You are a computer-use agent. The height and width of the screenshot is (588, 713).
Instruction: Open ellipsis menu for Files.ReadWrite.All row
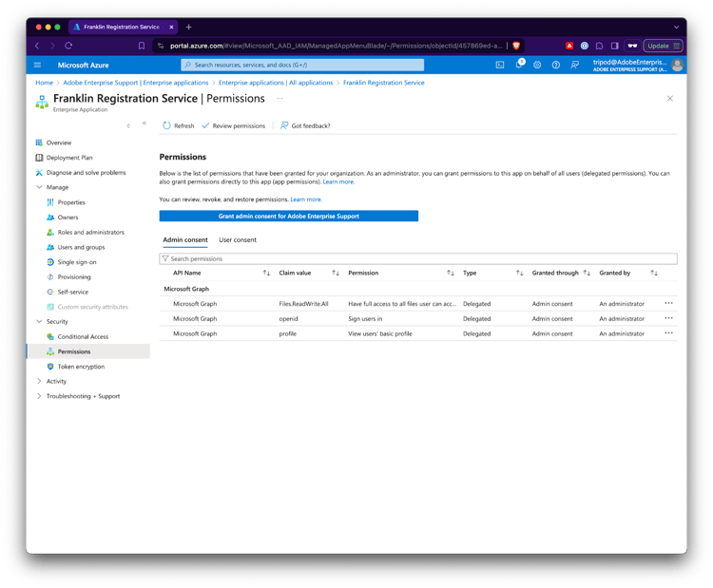pyautogui.click(x=668, y=303)
